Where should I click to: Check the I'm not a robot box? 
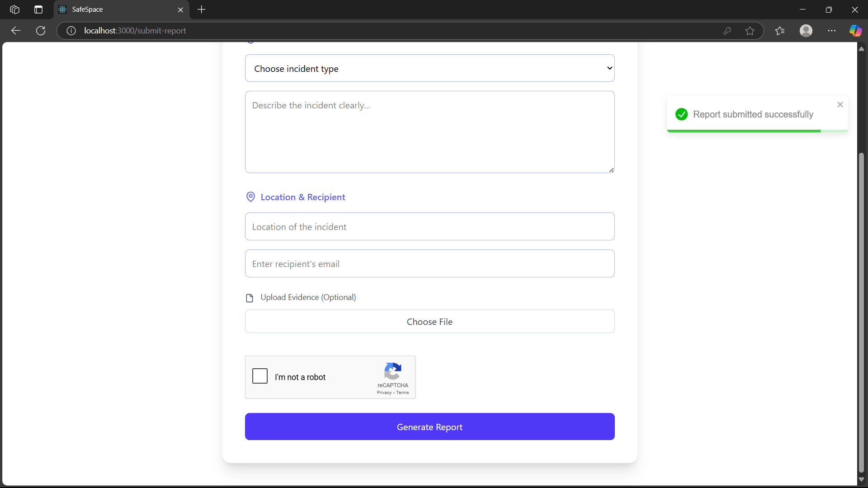260,376
